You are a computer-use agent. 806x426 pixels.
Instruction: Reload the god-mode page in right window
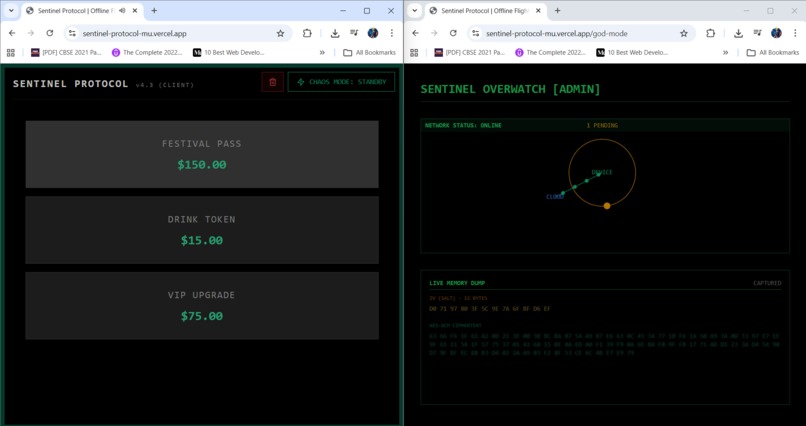(x=453, y=33)
